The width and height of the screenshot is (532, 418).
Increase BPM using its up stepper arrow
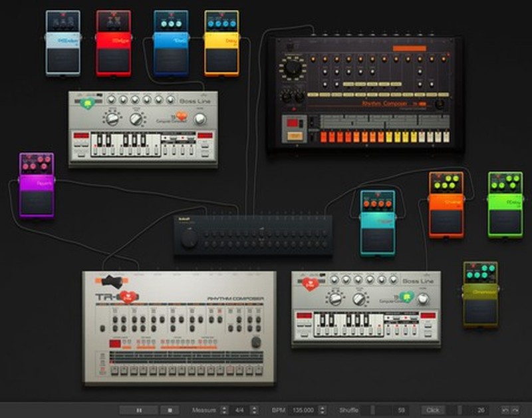(323, 407)
